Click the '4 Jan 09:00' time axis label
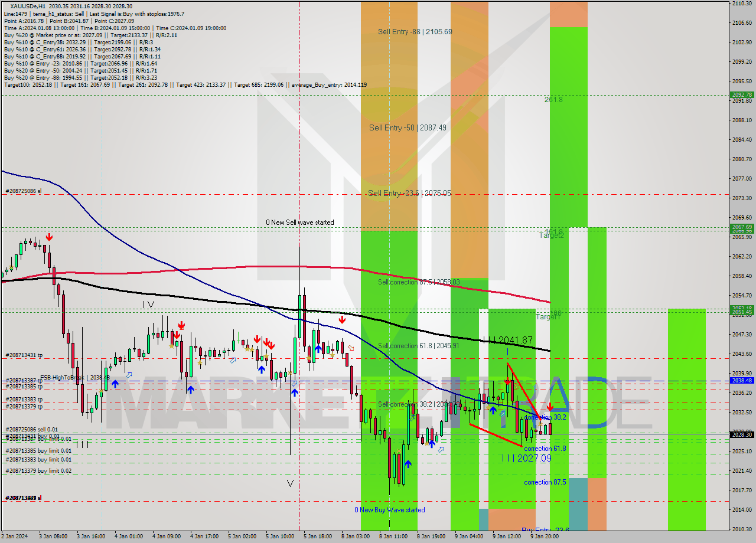The image size is (756, 543). [x=166, y=537]
